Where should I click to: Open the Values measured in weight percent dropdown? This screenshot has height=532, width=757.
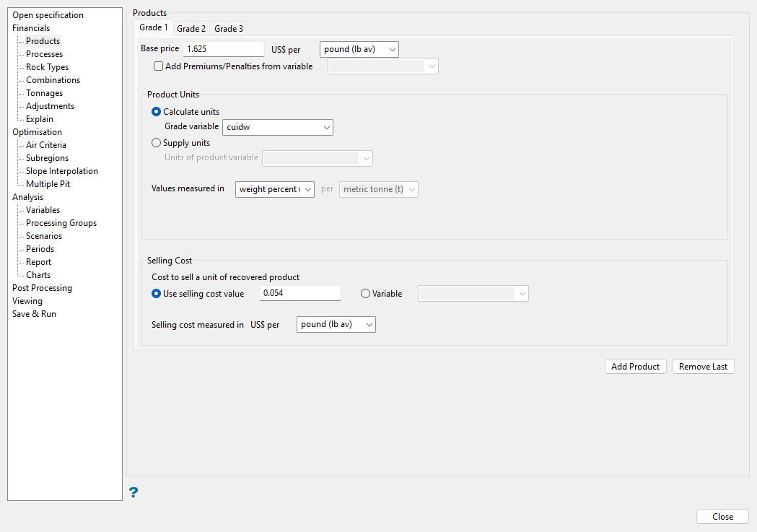275,189
